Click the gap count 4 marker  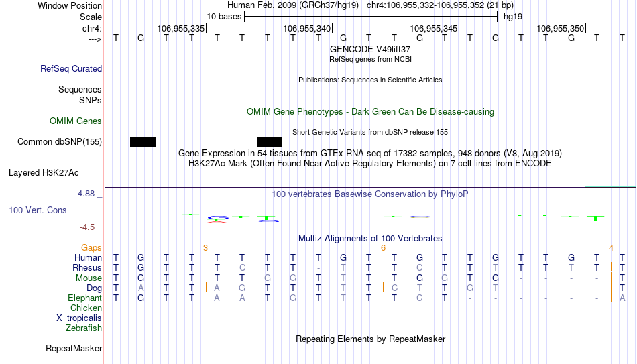[611, 248]
